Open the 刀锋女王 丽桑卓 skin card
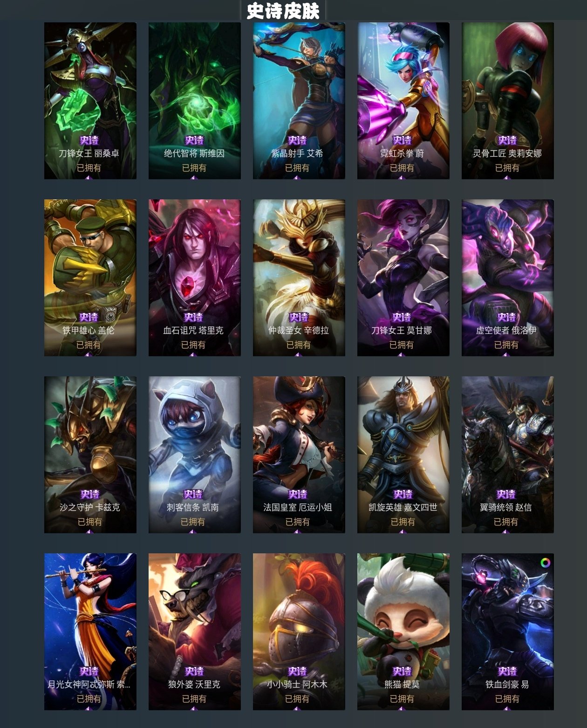 coord(90,101)
